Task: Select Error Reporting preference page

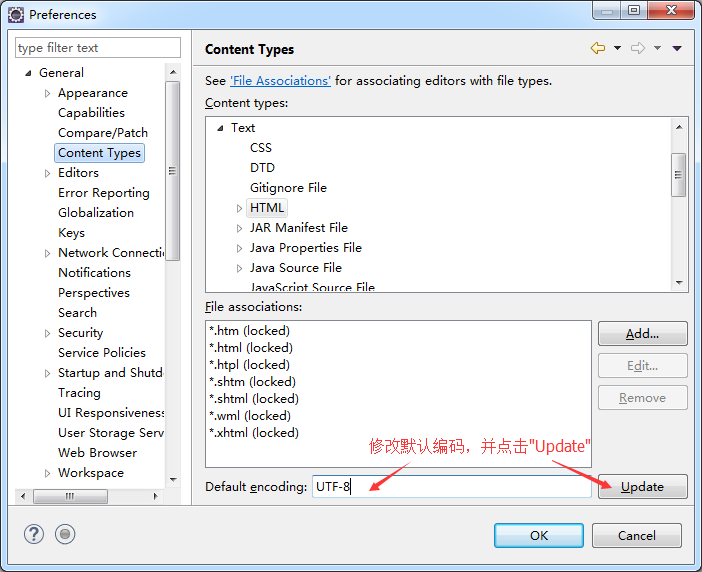Action: (104, 193)
